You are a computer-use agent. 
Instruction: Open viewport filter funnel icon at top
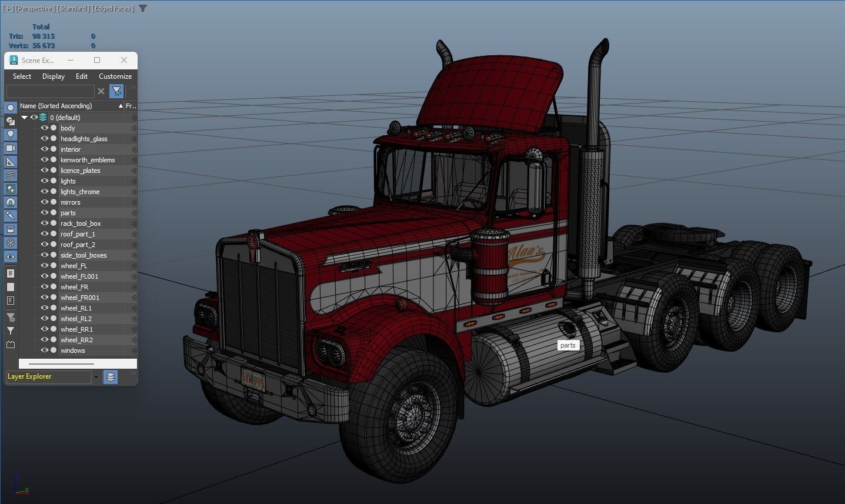click(143, 8)
